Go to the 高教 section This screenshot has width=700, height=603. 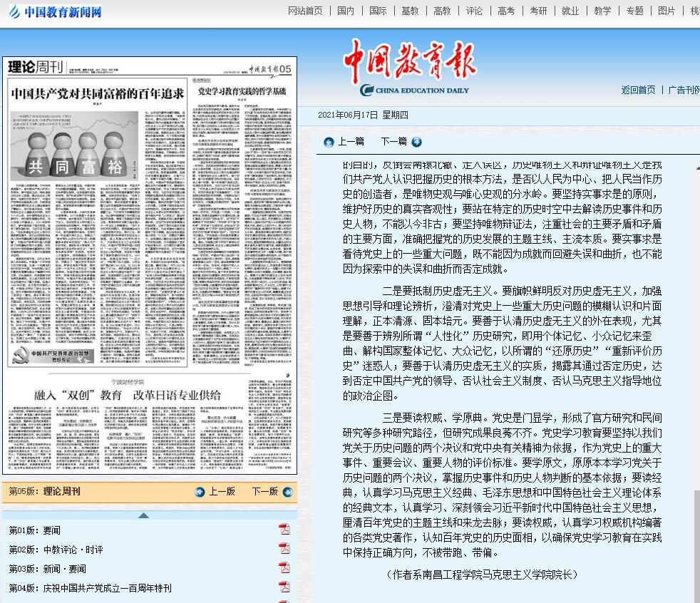click(x=443, y=11)
